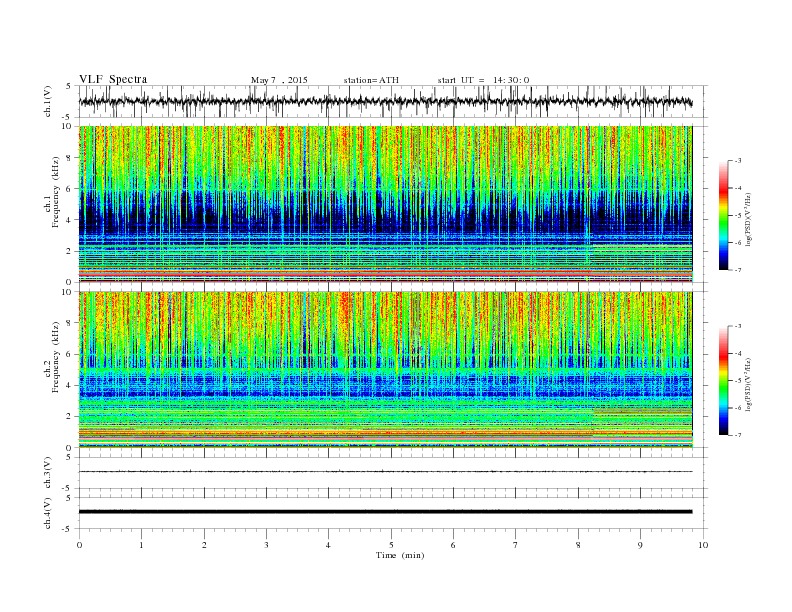Click the "6" kHz tick on the ch.2 frequency axis
This screenshot has width=792, height=612.
pos(69,354)
